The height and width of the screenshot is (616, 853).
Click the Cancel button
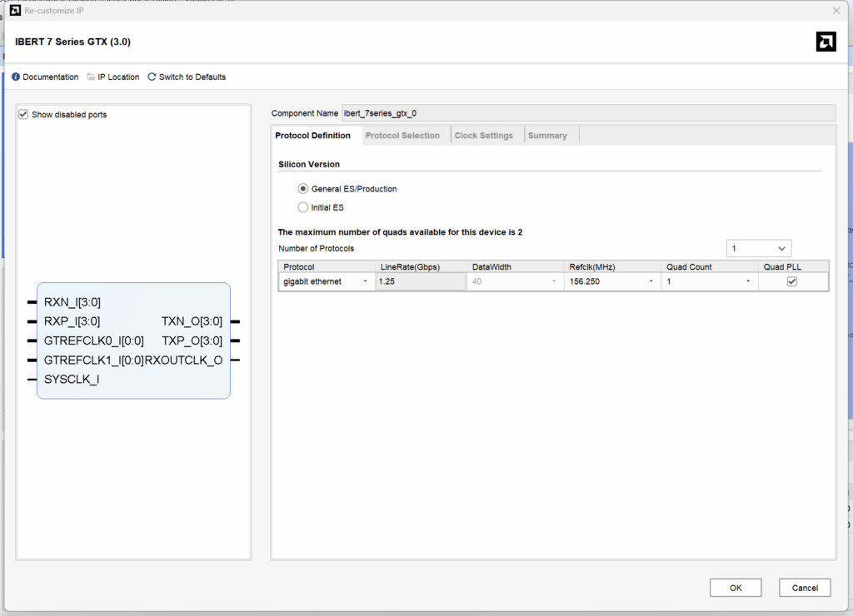click(x=805, y=588)
